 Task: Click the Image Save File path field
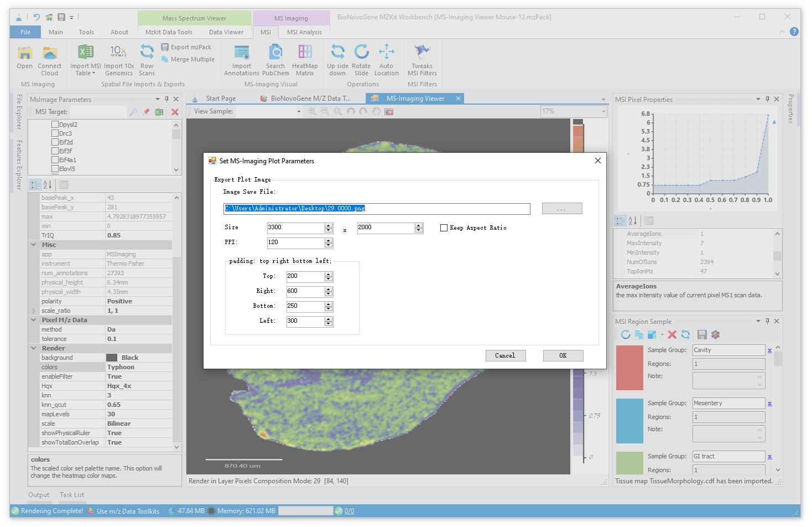376,209
